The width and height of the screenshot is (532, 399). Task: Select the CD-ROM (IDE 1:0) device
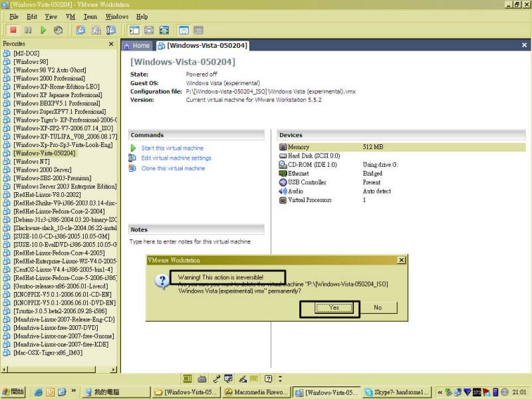402,164
